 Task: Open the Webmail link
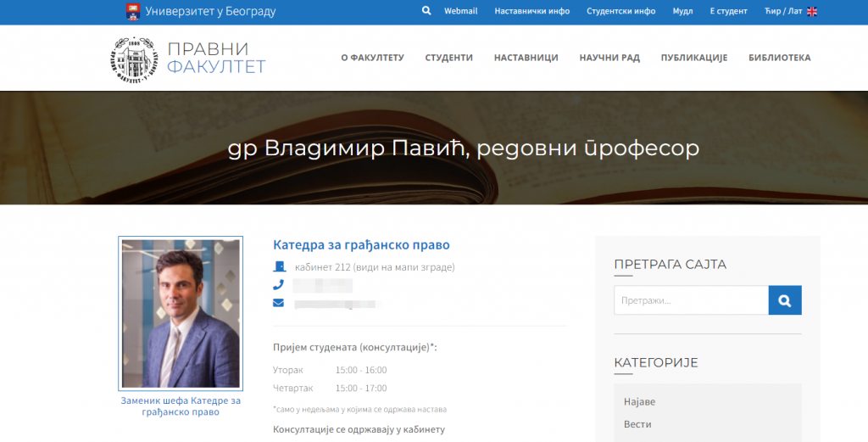tap(460, 12)
